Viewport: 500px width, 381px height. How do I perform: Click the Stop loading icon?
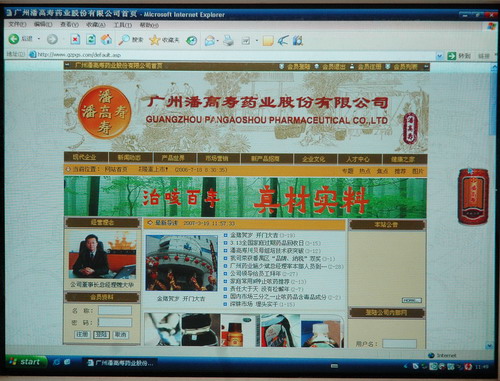point(75,40)
